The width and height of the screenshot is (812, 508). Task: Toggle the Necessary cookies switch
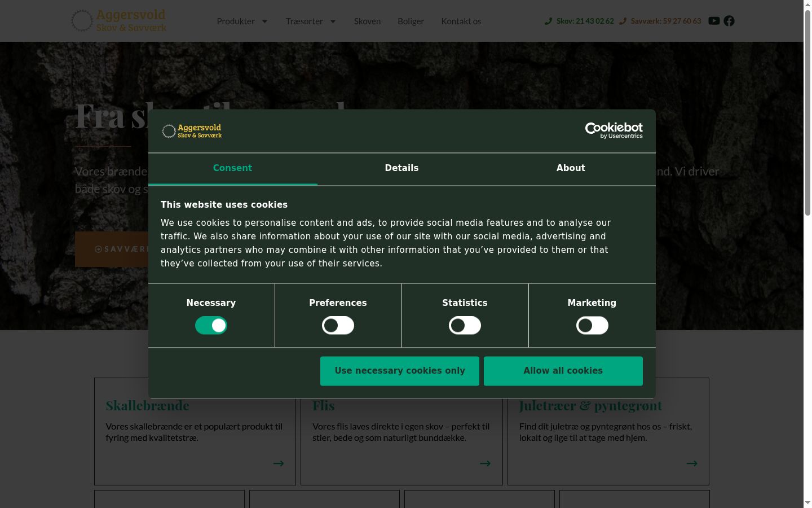(x=211, y=326)
